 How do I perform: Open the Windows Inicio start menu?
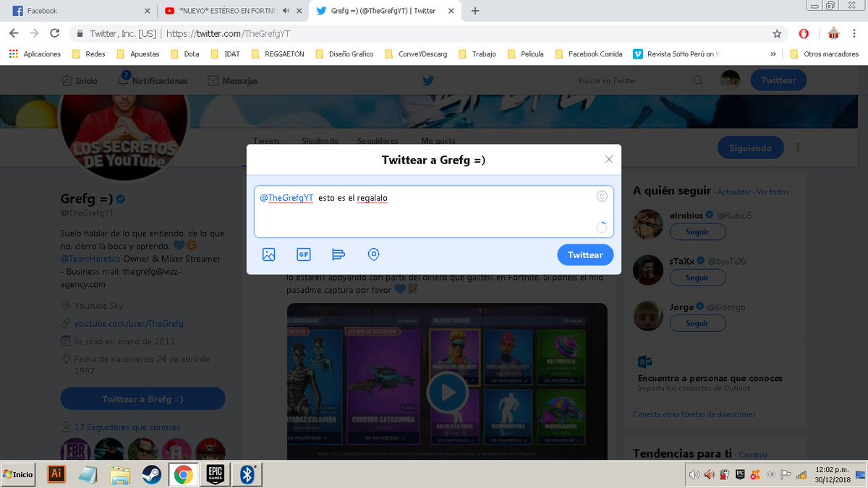click(20, 474)
